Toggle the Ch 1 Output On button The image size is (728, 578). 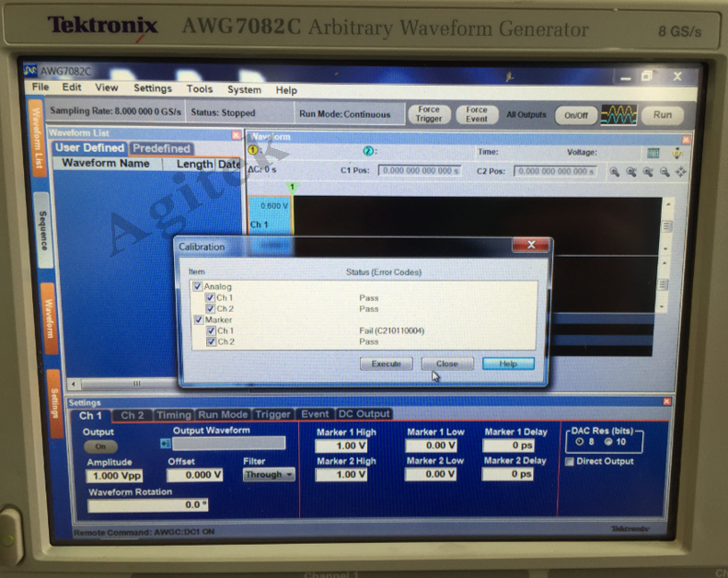pos(100,445)
